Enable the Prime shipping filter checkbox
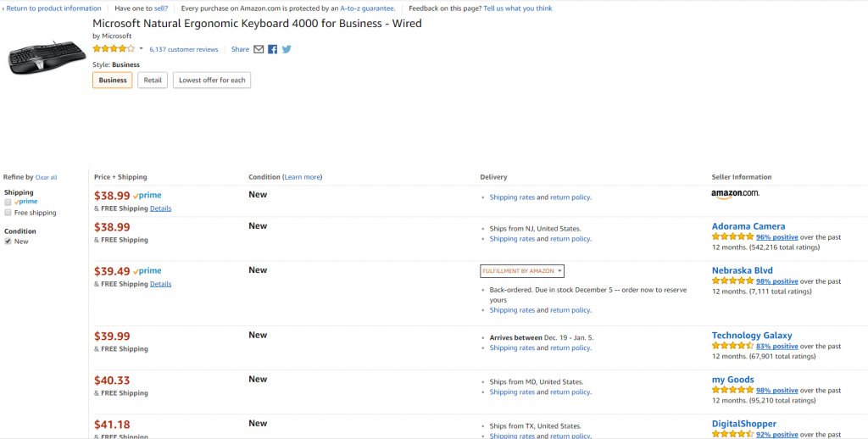868x439 pixels. point(8,202)
